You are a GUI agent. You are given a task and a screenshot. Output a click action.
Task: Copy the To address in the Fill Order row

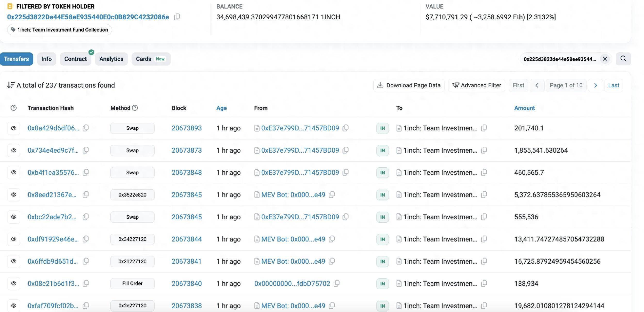(x=484, y=283)
